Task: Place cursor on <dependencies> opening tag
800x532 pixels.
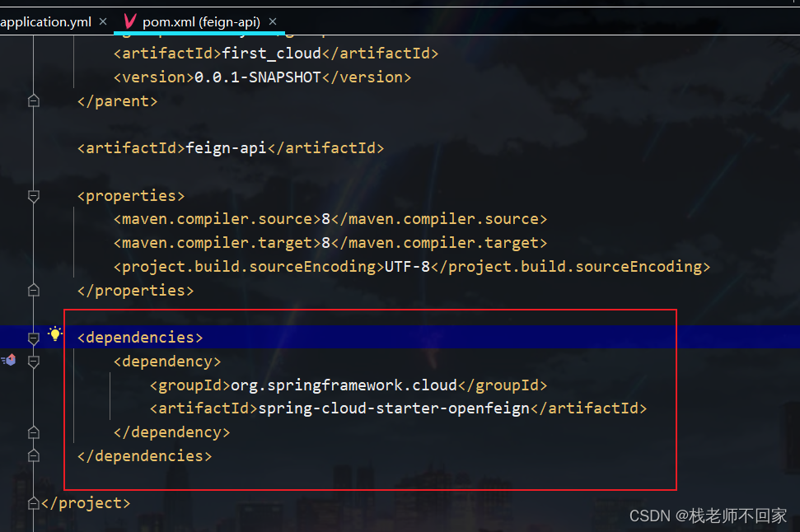Action: click(x=140, y=338)
